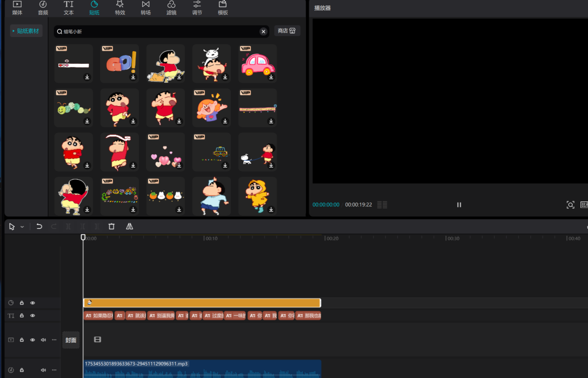Choose the selection pointer tool
This screenshot has width=588, height=378.
[x=12, y=227]
